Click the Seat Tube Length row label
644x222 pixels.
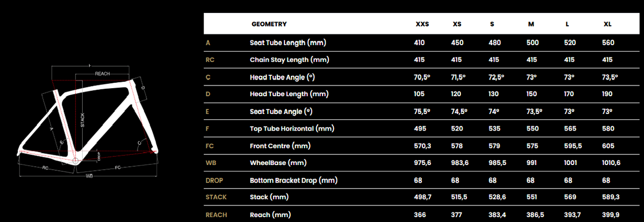click(288, 42)
